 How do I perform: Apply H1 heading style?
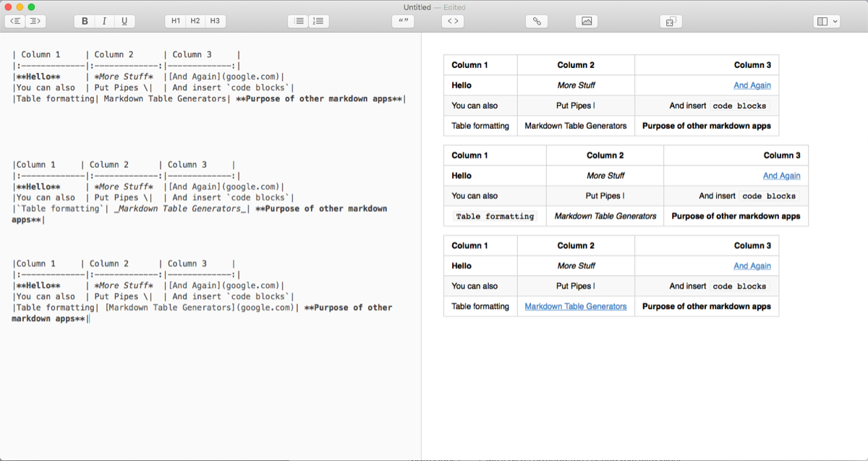[176, 21]
